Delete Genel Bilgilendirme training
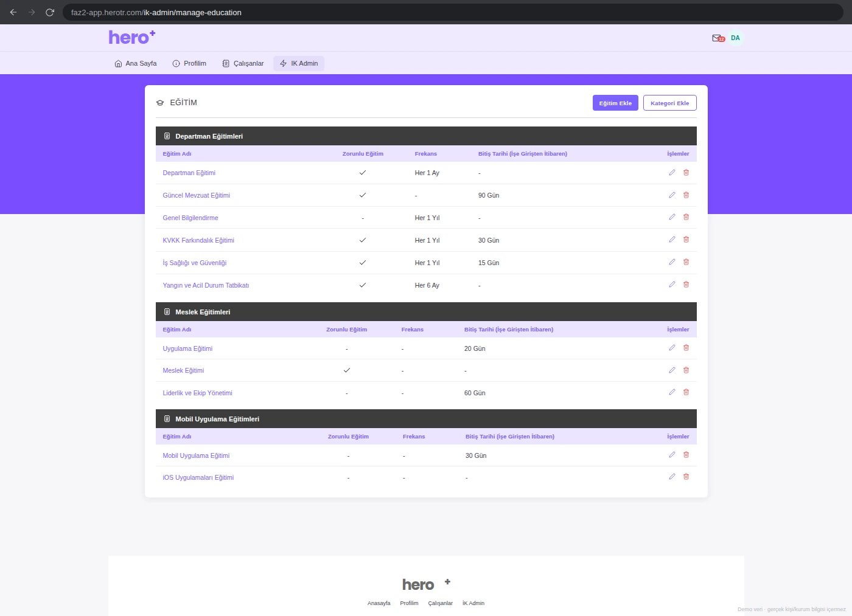The image size is (852, 616). click(x=686, y=217)
